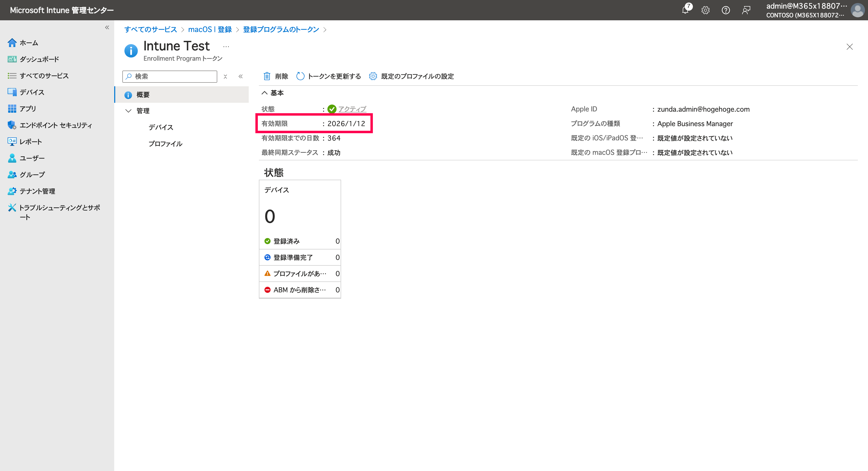The height and width of the screenshot is (471, 868).
Task: Focus the 検索 search box
Action: 170,76
